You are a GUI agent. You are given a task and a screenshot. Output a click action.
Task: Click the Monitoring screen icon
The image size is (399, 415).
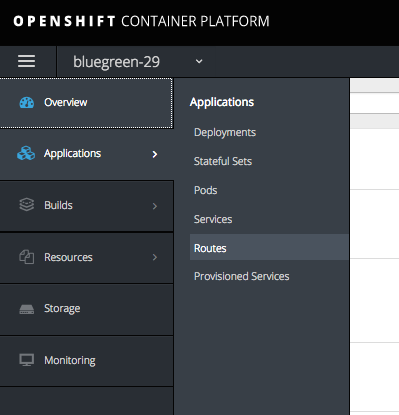27,360
